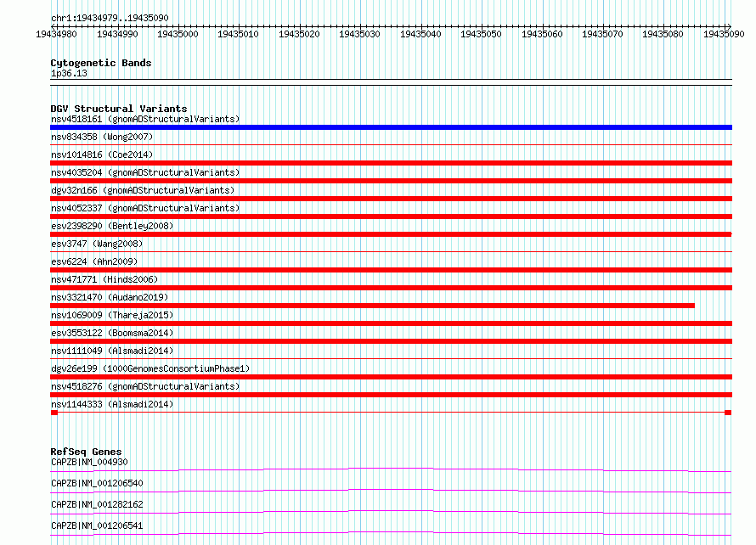This screenshot has width=756, height=545.
Task: Select the nsv1111049 (Alsmadi2014) label
Action: pos(112,351)
